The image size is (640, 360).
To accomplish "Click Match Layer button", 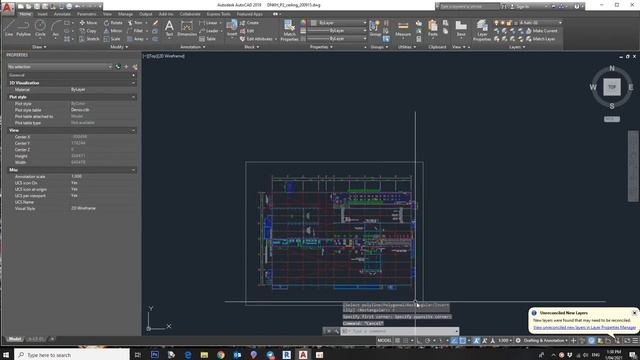I will point(540,39).
